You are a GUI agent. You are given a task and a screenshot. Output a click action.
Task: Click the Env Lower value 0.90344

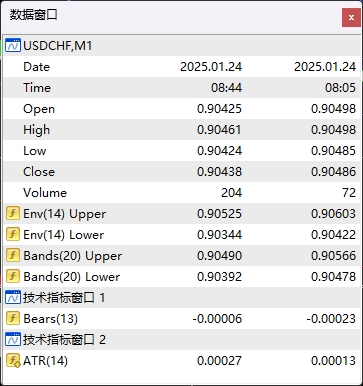(x=219, y=235)
